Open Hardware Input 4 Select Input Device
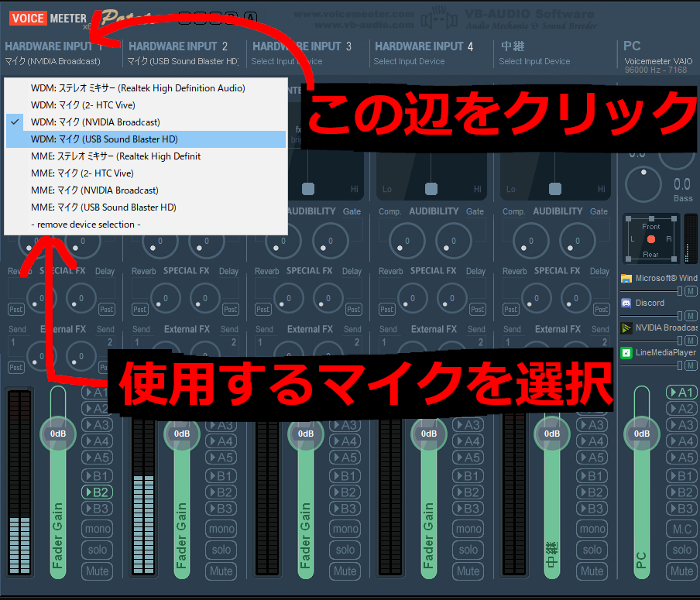700x600 pixels. tap(409, 61)
